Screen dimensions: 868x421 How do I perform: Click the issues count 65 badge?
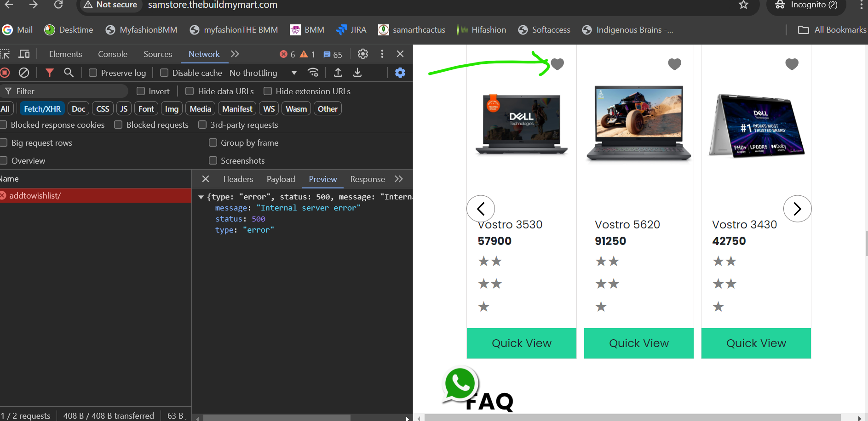pyautogui.click(x=333, y=54)
